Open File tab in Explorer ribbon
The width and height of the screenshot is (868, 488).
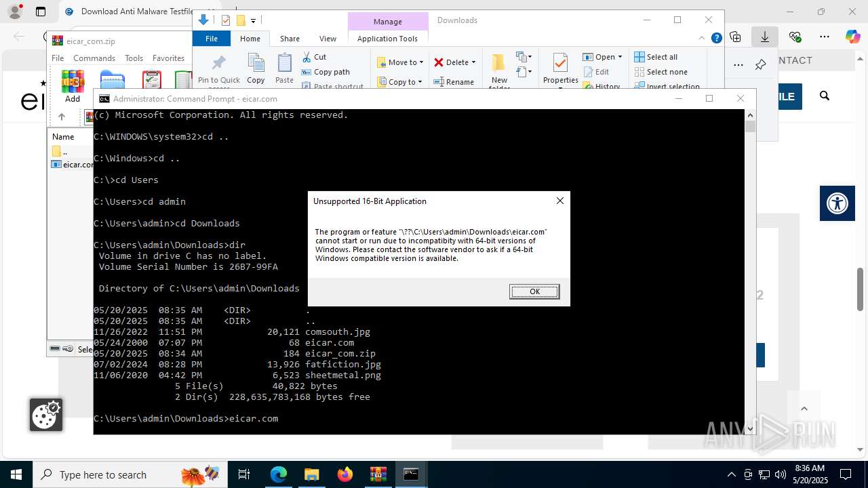212,39
